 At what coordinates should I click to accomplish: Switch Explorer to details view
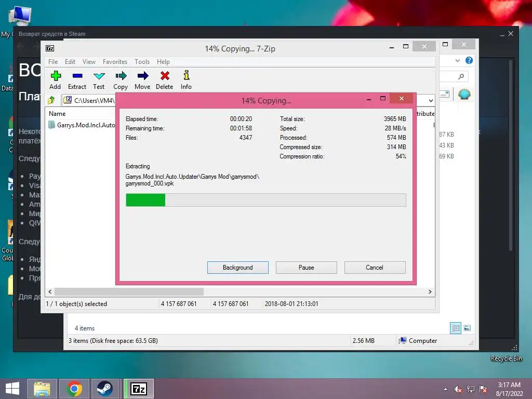click(456, 328)
